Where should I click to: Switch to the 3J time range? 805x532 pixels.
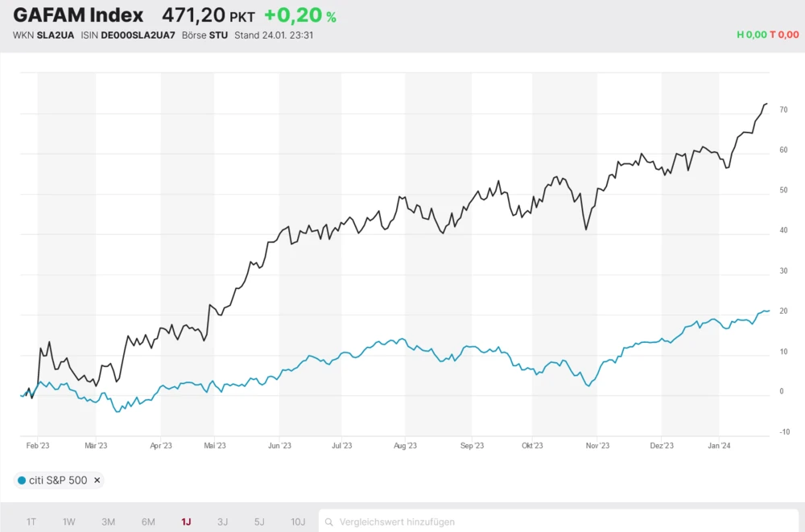[x=222, y=522]
